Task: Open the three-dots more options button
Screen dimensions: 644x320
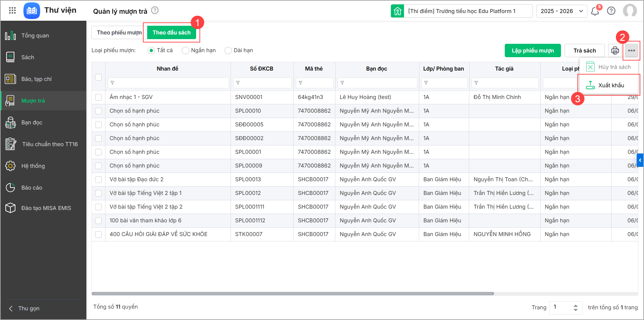Action: click(x=632, y=50)
